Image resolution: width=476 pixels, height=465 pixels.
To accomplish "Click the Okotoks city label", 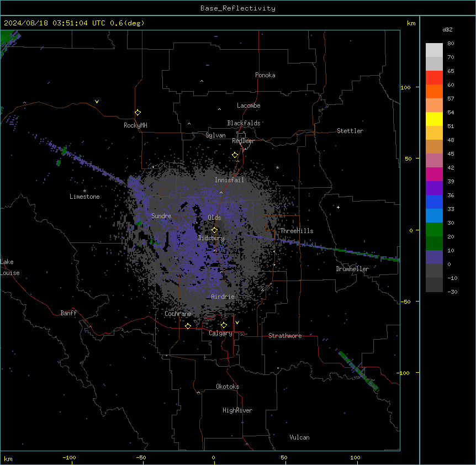I will point(228,387).
